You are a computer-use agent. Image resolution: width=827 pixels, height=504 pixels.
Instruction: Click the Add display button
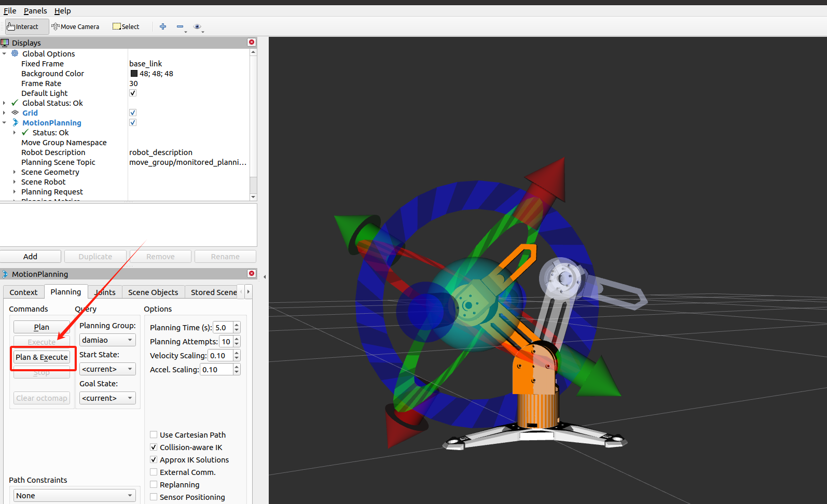pos(30,256)
